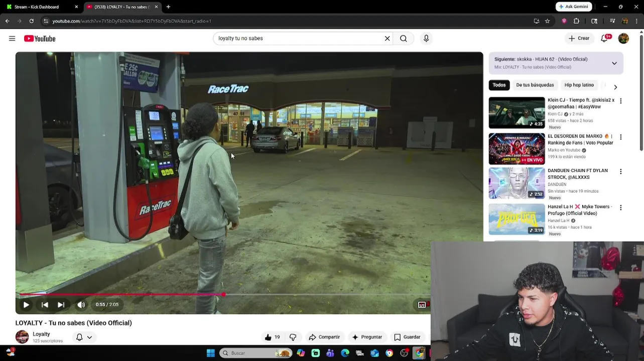Open EL DESORDEN DE MARKO live thumbnail

[x=517, y=149]
